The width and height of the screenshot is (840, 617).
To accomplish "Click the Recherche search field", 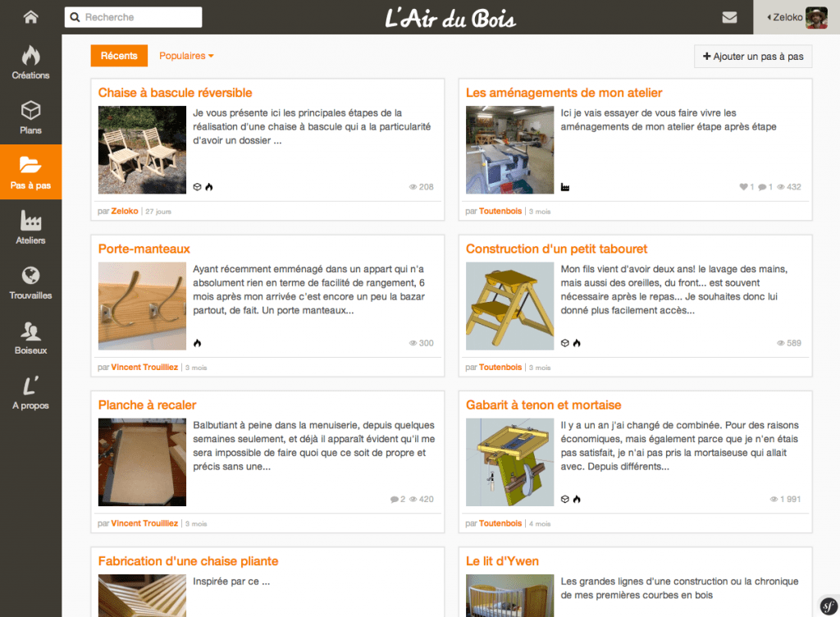I will [x=134, y=17].
